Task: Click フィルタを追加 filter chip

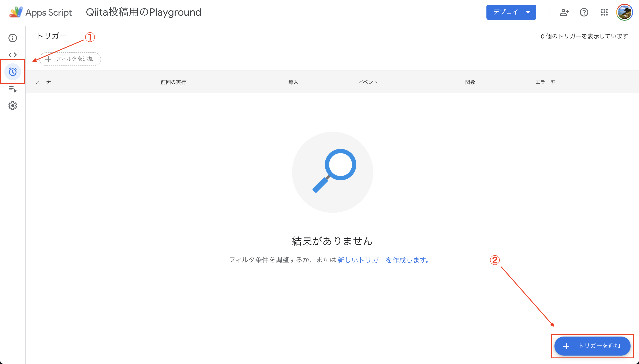Action: tap(70, 59)
